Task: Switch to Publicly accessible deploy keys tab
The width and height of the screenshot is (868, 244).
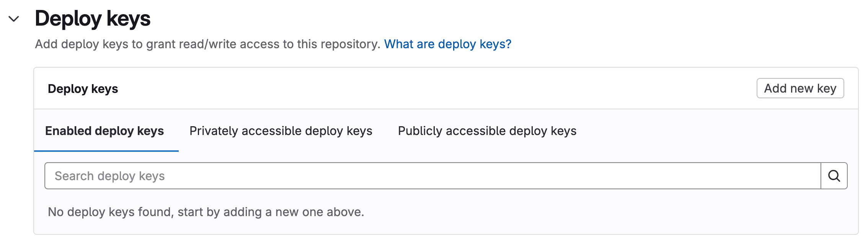Action: tap(487, 131)
